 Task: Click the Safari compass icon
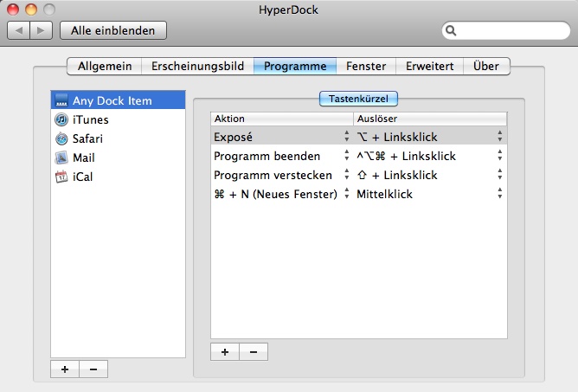click(x=61, y=138)
